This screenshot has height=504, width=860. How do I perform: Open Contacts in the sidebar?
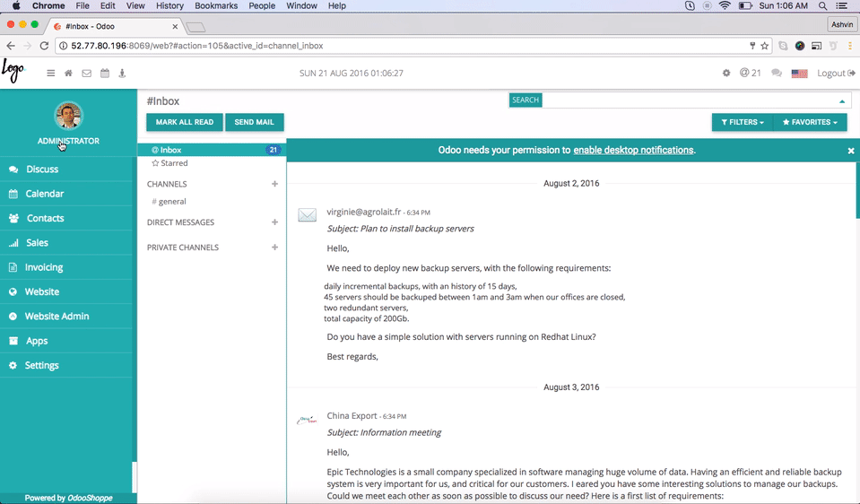[x=46, y=218]
